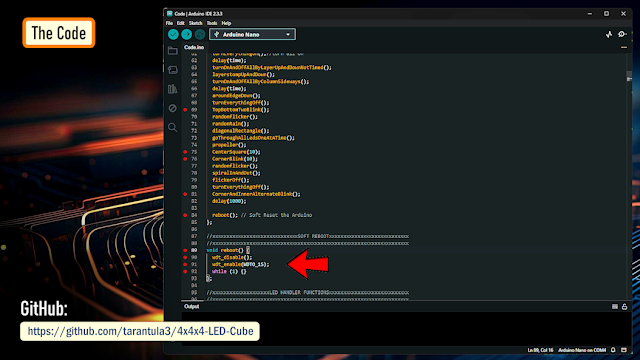
Task: Open the Serial Plotter
Action: point(609,34)
